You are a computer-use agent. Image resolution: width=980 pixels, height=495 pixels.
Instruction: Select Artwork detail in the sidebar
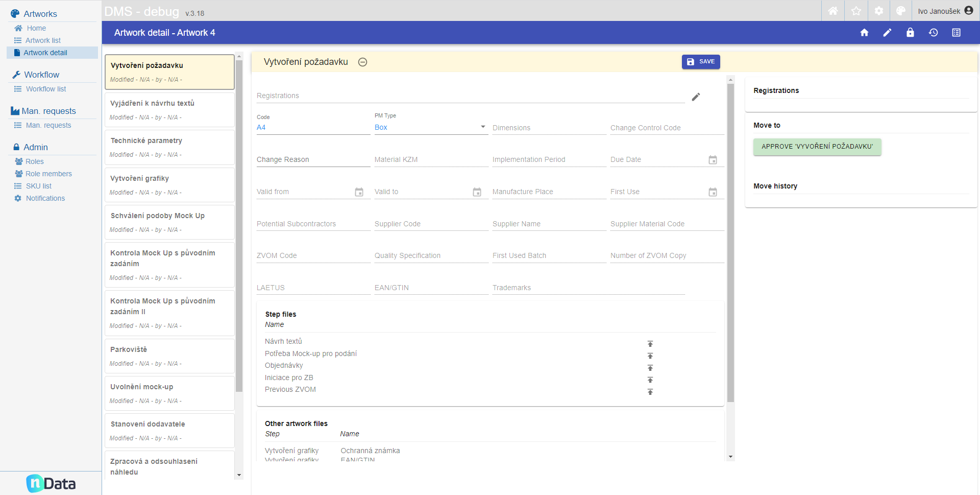pos(52,53)
